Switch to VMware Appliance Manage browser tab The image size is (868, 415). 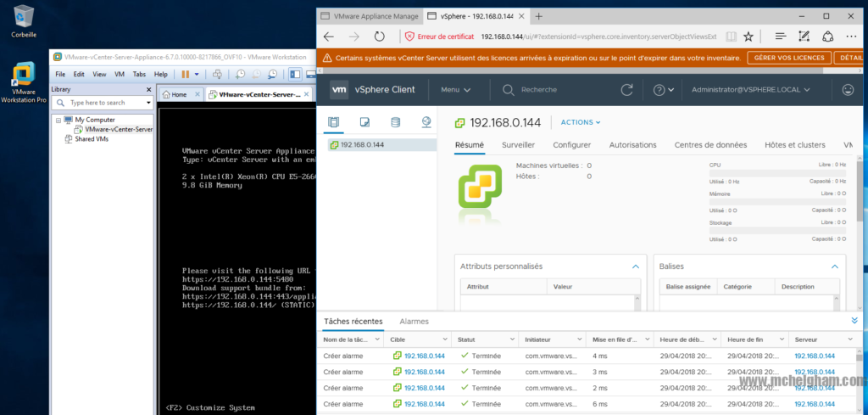point(370,16)
